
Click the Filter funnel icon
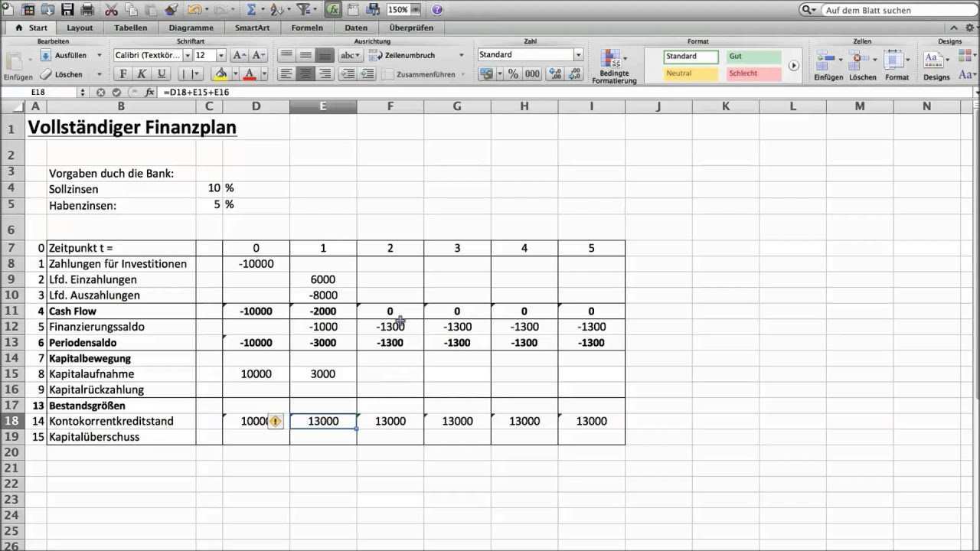pos(303,10)
